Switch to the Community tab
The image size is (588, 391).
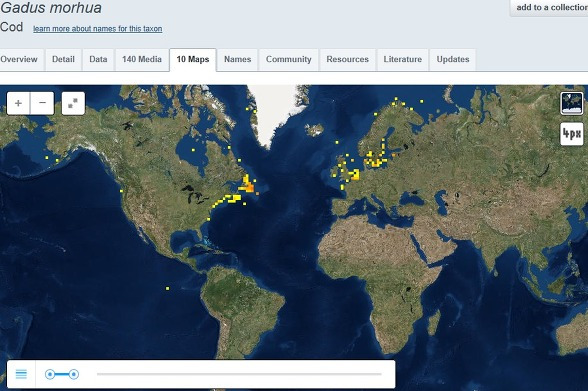tap(289, 59)
